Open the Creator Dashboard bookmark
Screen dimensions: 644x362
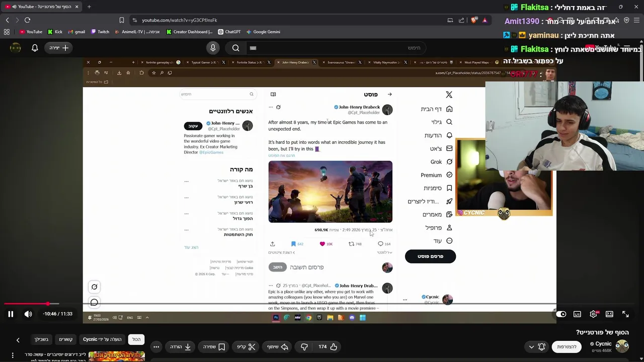tap(189, 32)
